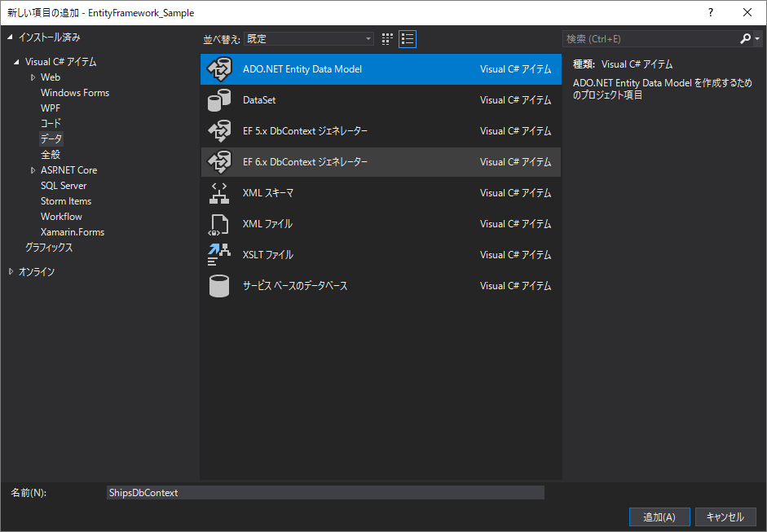Image resolution: width=767 pixels, height=532 pixels.
Task: Select XSLT ファイル template name
Action: [268, 255]
